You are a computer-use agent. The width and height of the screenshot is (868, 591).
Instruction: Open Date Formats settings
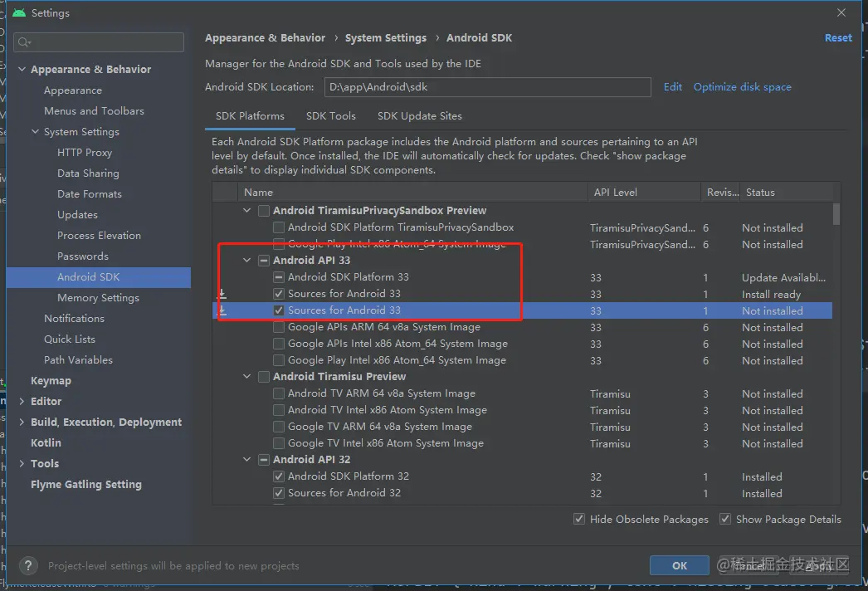[89, 194]
